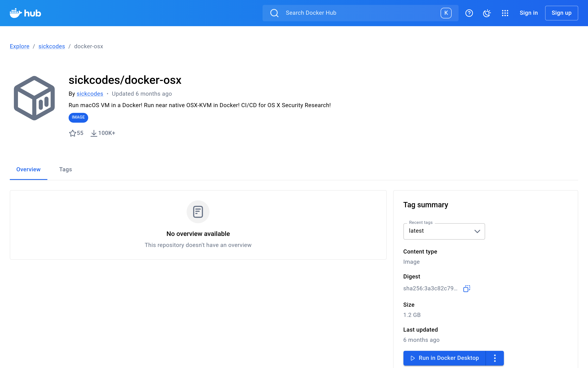Viewport: 588px width, 368px height.
Task: Click the Docker Hub logo
Action: (x=25, y=13)
